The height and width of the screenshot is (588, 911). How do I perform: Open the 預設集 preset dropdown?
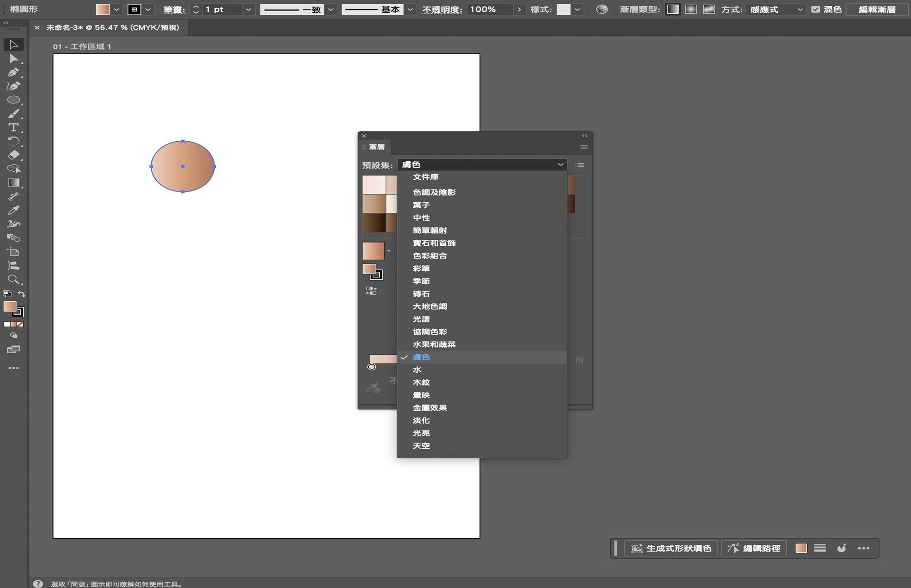(x=482, y=165)
